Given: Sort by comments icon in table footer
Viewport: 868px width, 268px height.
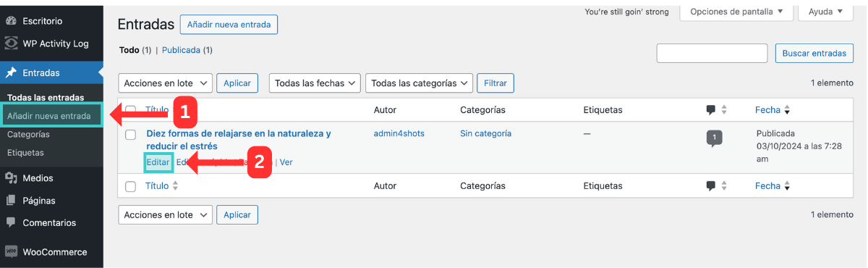Looking at the screenshot, I should pyautogui.click(x=711, y=186).
